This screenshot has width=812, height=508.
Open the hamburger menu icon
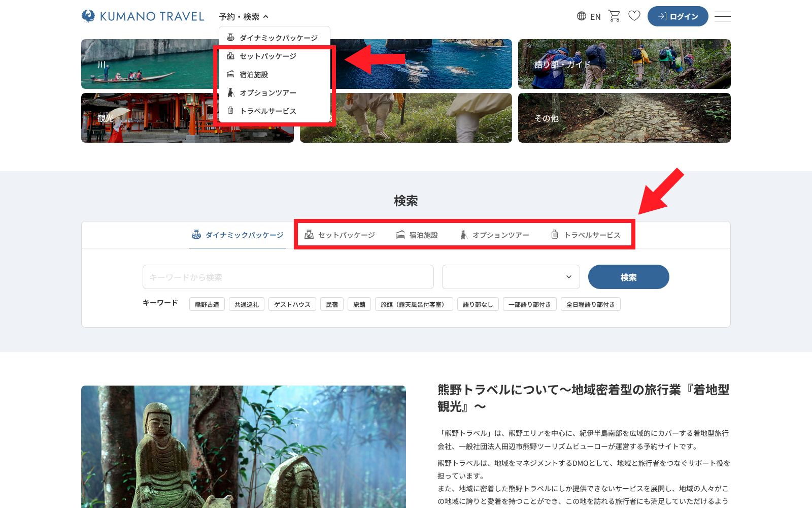pyautogui.click(x=722, y=17)
